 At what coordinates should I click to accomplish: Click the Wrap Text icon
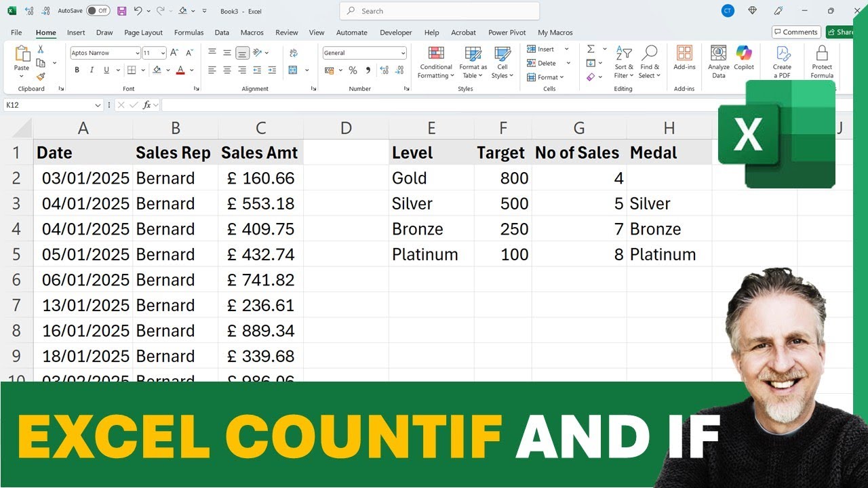point(293,53)
